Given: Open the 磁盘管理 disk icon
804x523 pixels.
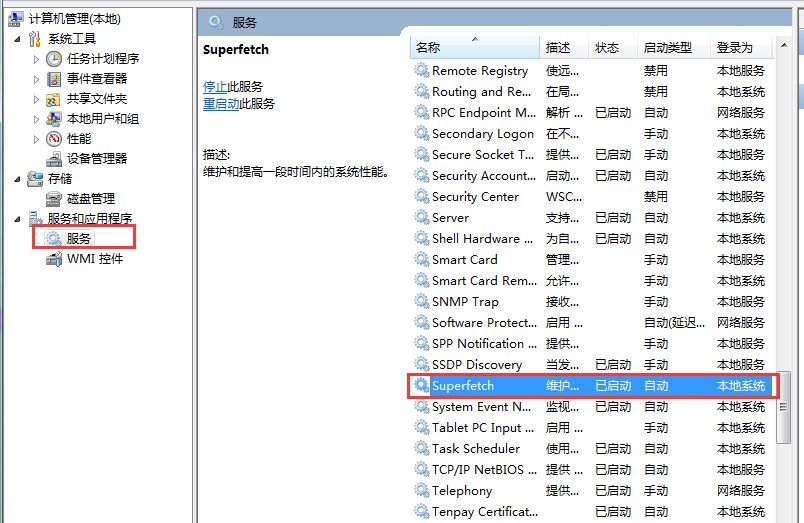Looking at the screenshot, I should (x=54, y=199).
